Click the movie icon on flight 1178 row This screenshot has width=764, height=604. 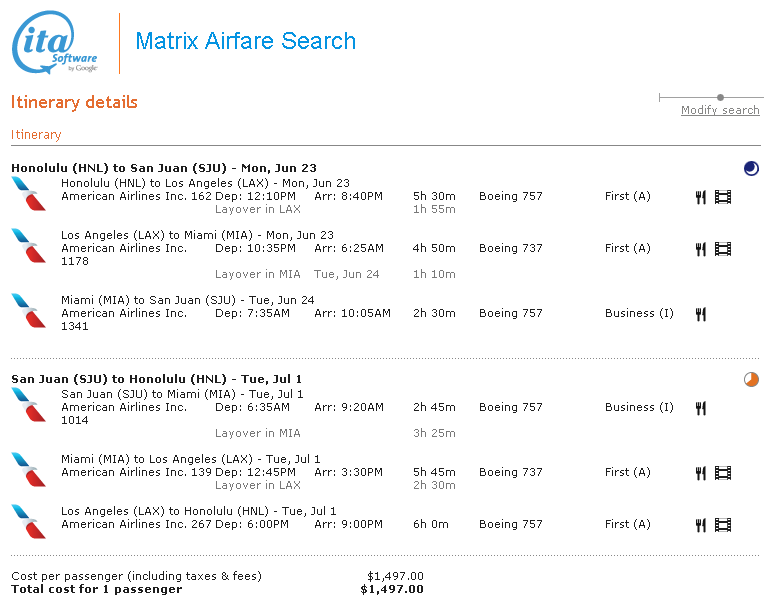tap(723, 249)
